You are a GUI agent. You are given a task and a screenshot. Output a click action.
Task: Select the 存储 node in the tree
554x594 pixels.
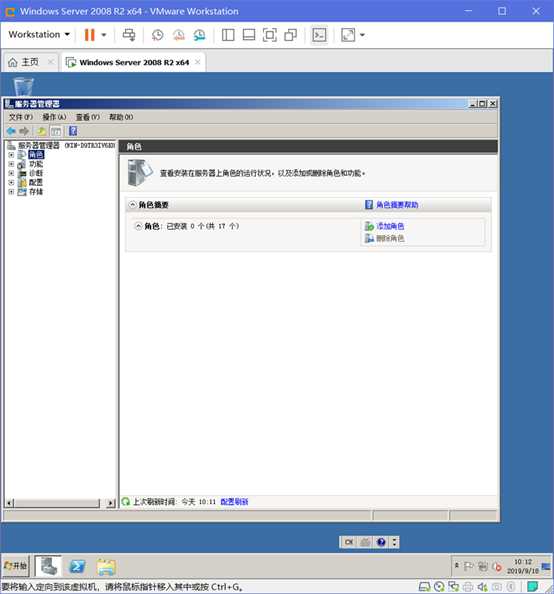click(x=36, y=192)
